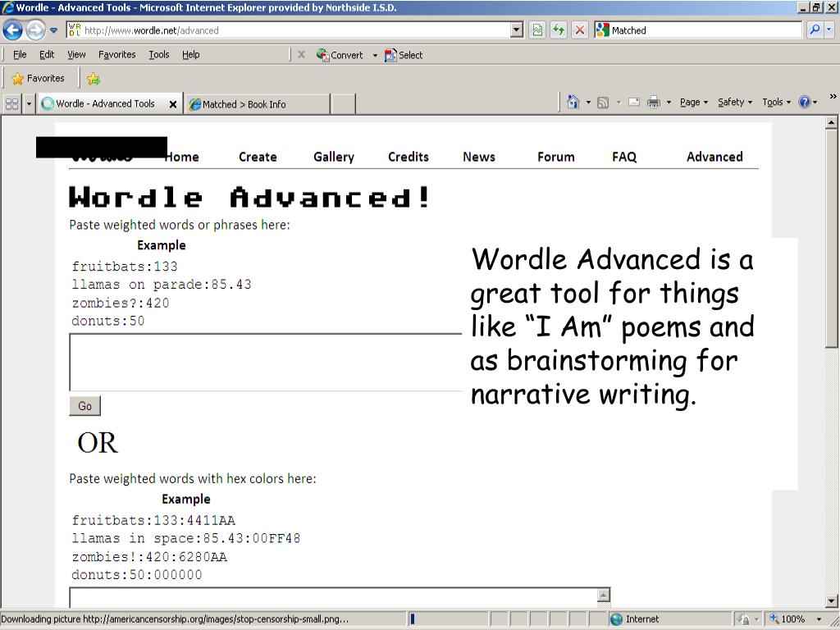
Task: Open a new blank tab
Action: [x=343, y=104]
